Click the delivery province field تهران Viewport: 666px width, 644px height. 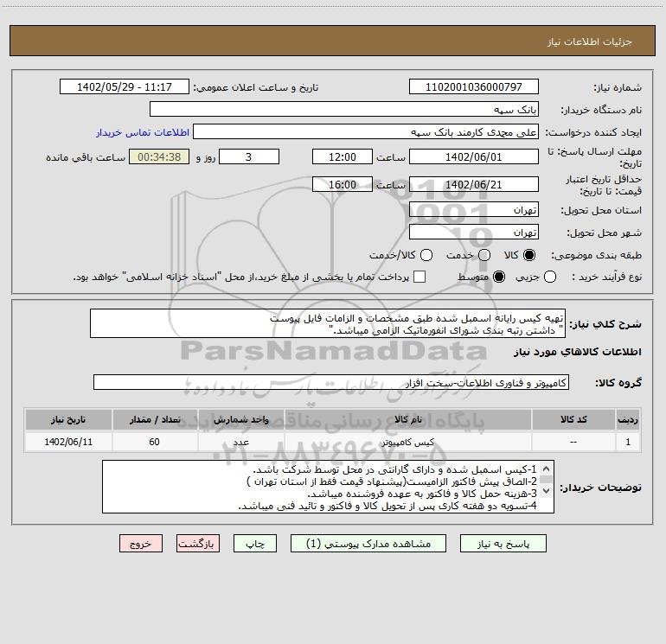(474, 209)
